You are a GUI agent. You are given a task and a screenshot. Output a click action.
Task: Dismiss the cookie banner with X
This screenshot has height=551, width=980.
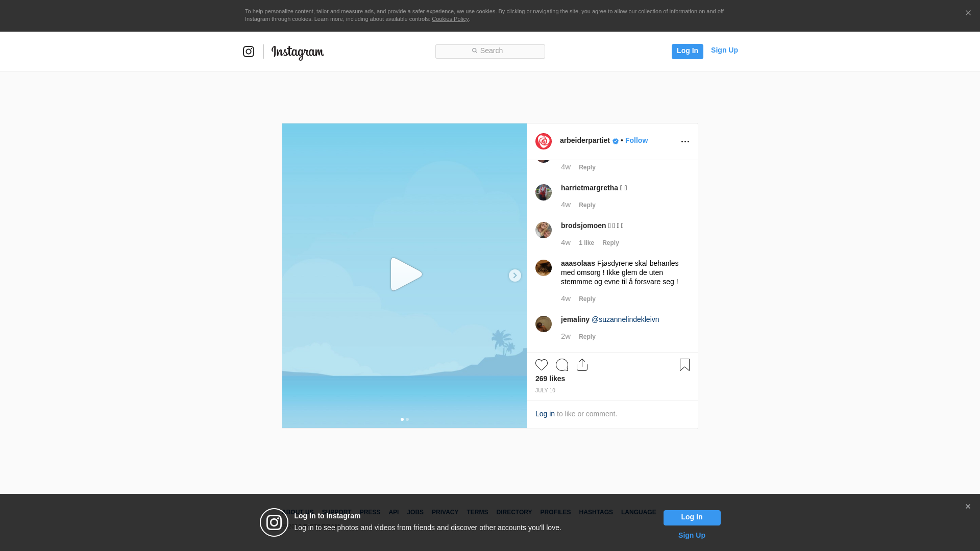968,13
